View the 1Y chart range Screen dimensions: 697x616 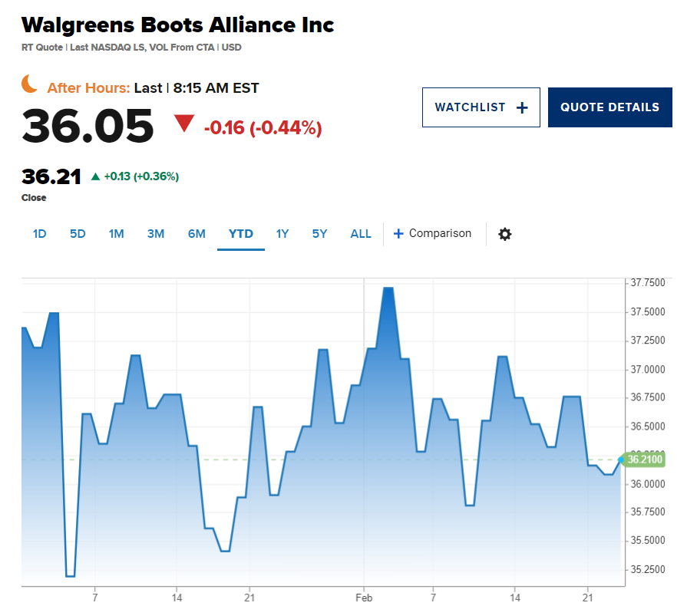pyautogui.click(x=282, y=234)
